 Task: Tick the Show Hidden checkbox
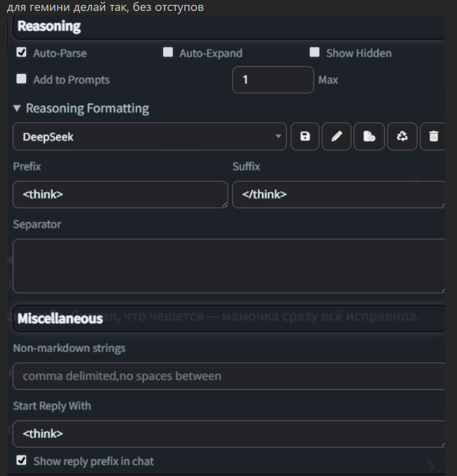[314, 52]
